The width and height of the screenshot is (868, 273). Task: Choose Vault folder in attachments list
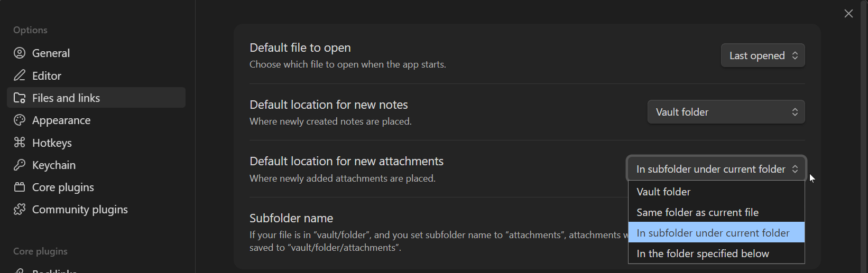[716, 192]
